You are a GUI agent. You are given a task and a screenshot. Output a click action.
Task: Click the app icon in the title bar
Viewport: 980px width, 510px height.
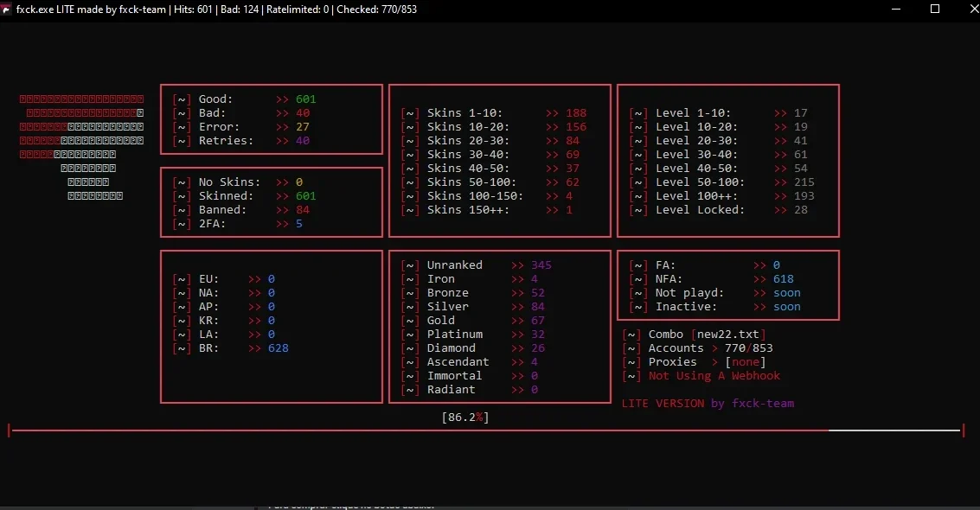pyautogui.click(x=6, y=10)
